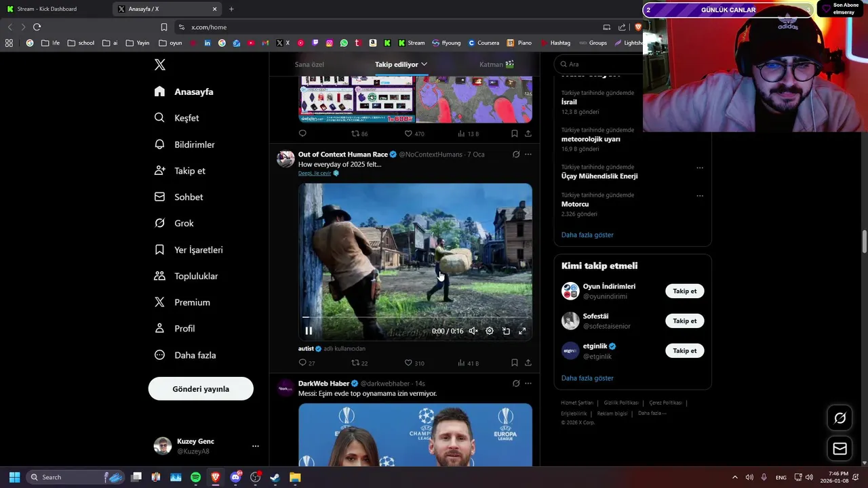
Task: Follow Sofestäi with Takip et
Action: tap(685, 321)
